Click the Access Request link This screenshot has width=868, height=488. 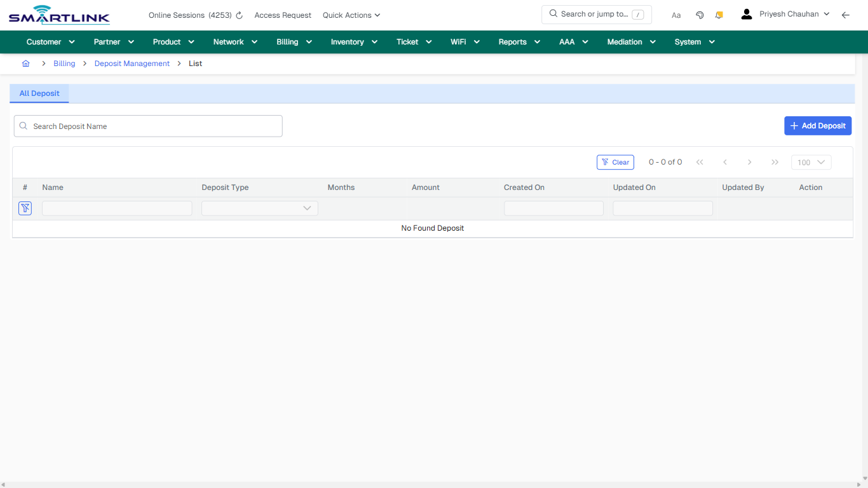[x=282, y=15]
